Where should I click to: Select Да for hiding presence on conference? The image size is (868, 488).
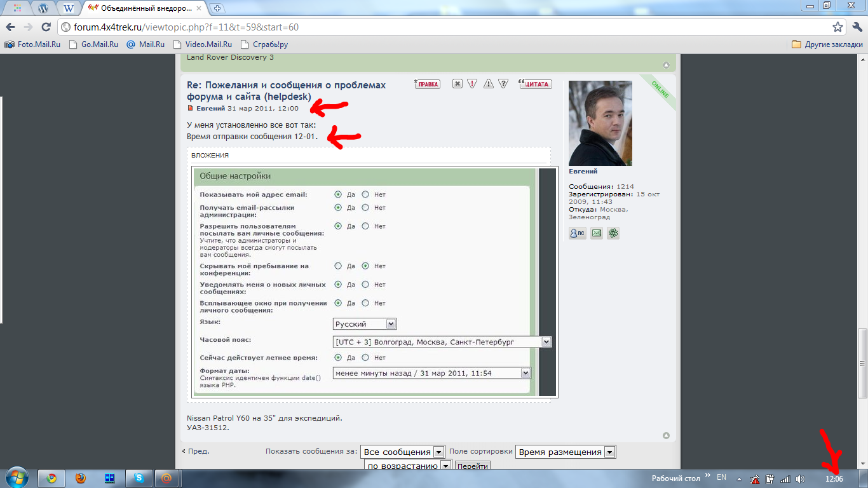(x=338, y=266)
